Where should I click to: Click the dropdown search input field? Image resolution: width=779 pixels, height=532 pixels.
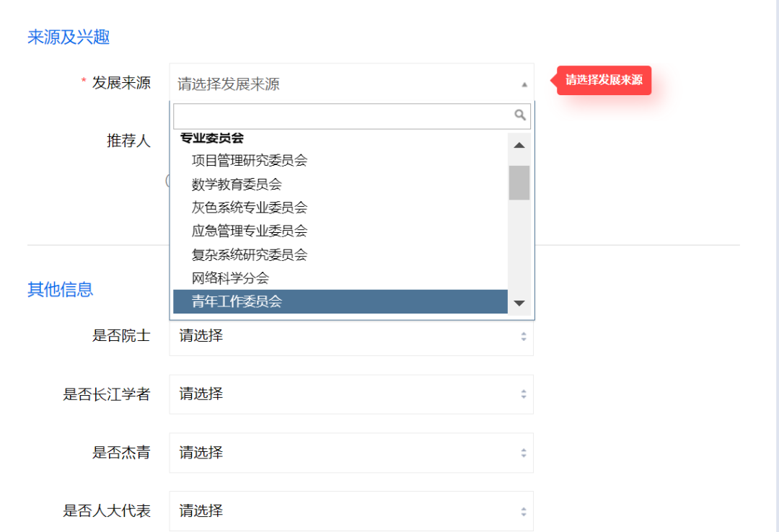(339, 115)
